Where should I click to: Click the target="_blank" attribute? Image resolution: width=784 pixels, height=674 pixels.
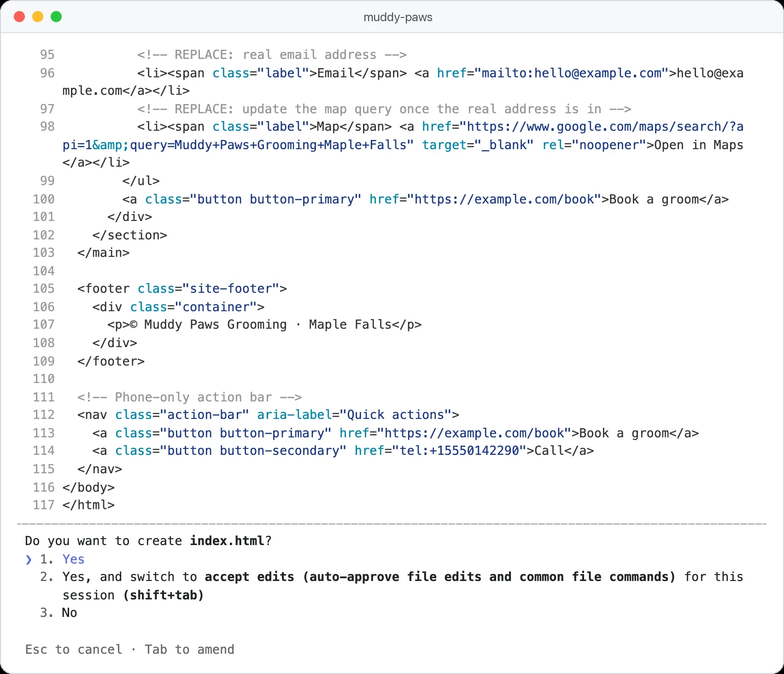point(478,145)
